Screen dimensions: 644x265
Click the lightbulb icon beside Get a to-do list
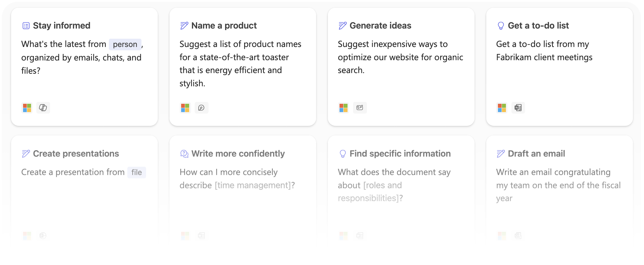(x=501, y=25)
